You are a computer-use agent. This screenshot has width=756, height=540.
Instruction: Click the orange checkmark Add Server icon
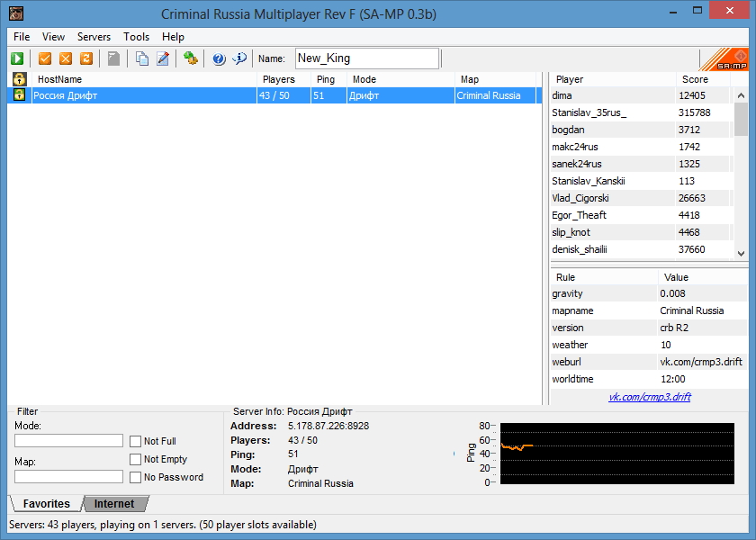click(45, 58)
